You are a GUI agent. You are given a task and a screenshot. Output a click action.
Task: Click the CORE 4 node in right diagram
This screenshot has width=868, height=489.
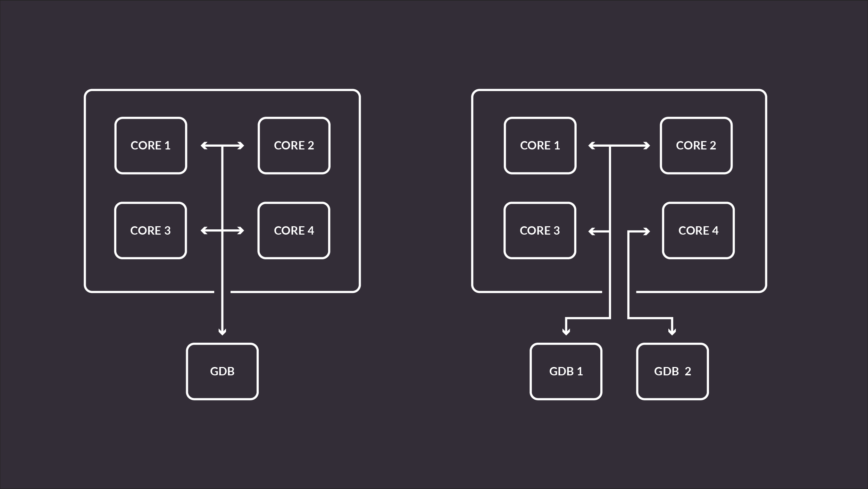697,230
